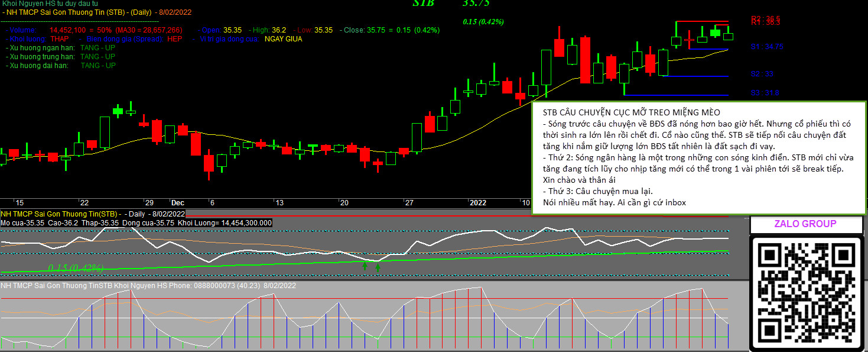
Task: Click the 'NGAY GIUA' close position value
Action: tap(283, 39)
